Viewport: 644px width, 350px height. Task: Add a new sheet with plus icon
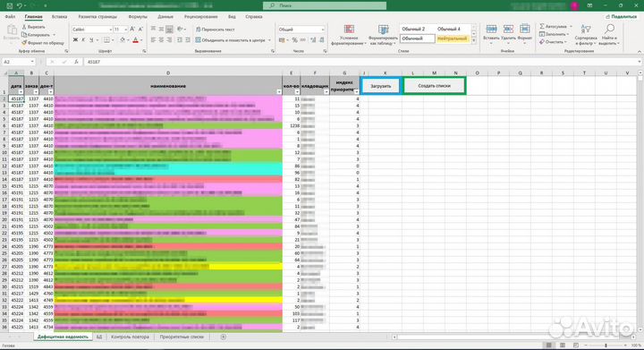tap(223, 337)
